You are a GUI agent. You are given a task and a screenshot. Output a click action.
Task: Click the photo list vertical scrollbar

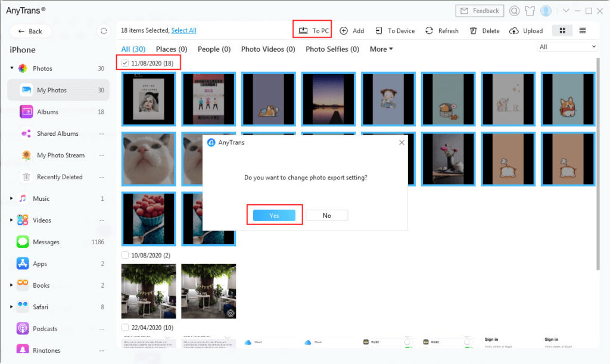598,163
